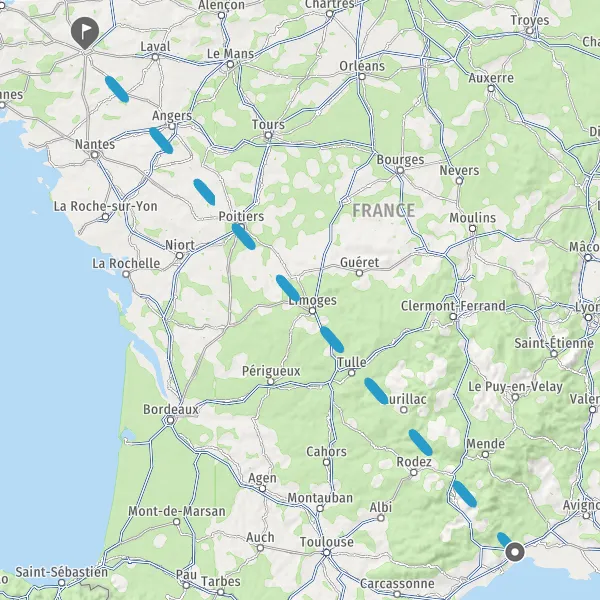Image resolution: width=600 pixels, height=600 pixels.
Task: Click the Bordeaux city marker
Action: (170, 420)
